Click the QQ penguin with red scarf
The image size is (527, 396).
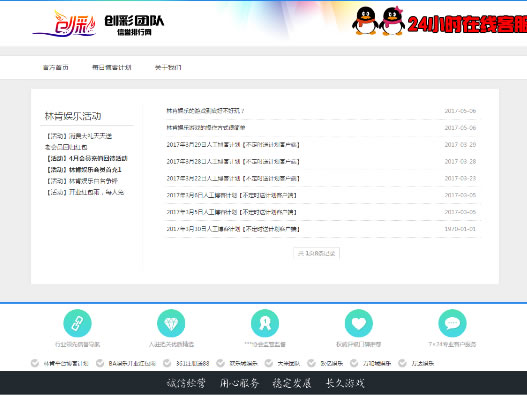(x=365, y=21)
